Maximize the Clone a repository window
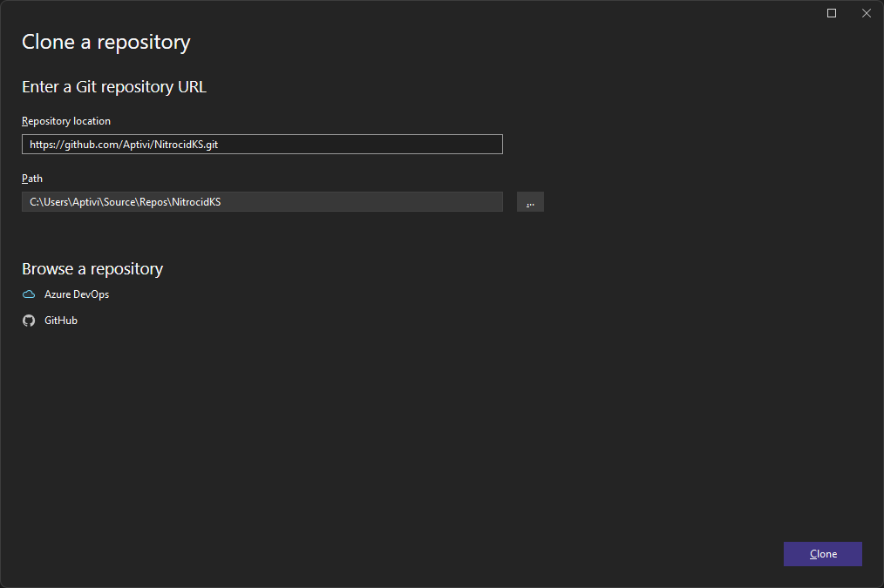 (x=831, y=13)
